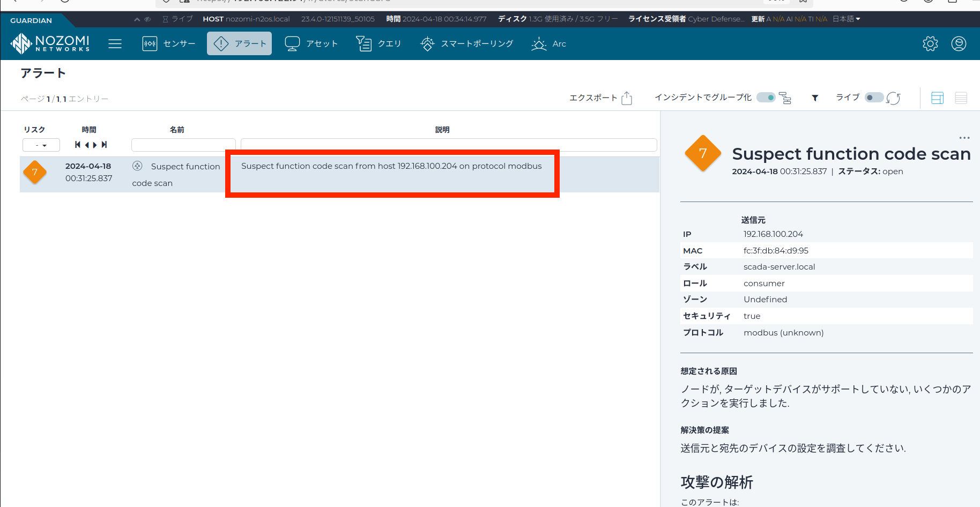Go to the Assets menu item

pyautogui.click(x=311, y=43)
